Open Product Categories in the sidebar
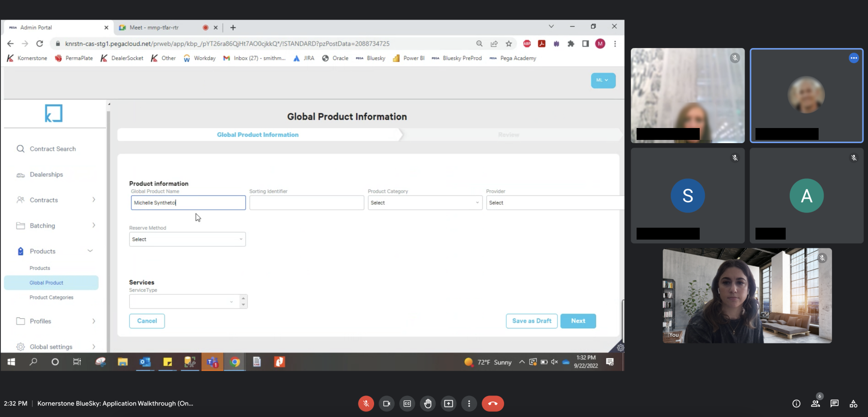This screenshot has width=868, height=417. point(51,297)
